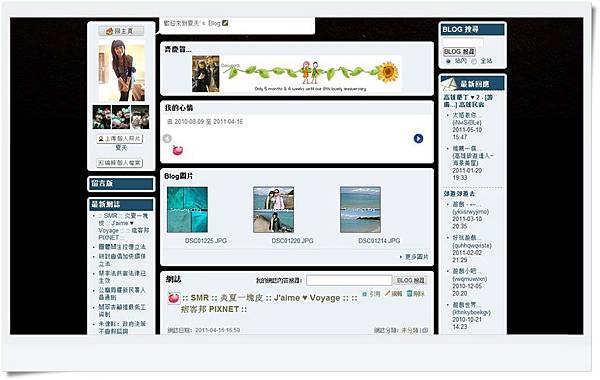600x380 pixels.
Task: Click the delete trash icon on the post
Action: click(x=409, y=294)
